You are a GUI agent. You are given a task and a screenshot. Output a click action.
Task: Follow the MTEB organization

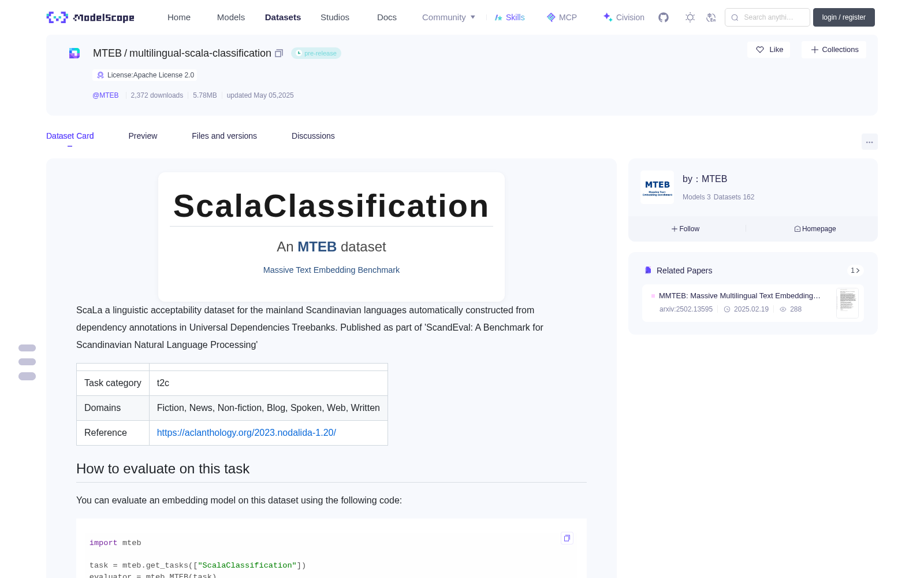pyautogui.click(x=685, y=229)
